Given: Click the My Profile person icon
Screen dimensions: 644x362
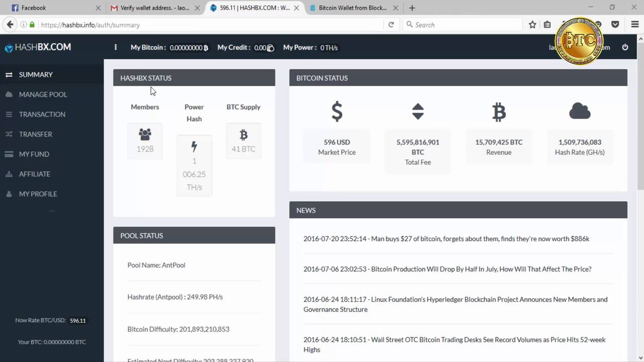Looking at the screenshot, I should pos(9,194).
